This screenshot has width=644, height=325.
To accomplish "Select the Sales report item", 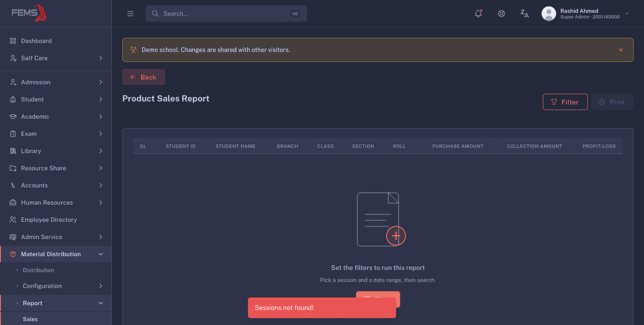I will click(x=56, y=319).
